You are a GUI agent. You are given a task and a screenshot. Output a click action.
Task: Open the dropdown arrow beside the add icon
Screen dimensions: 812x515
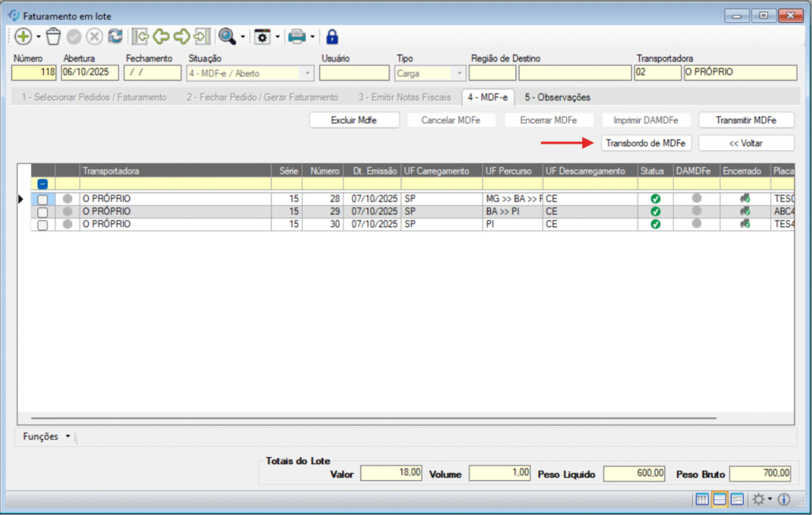[39, 37]
